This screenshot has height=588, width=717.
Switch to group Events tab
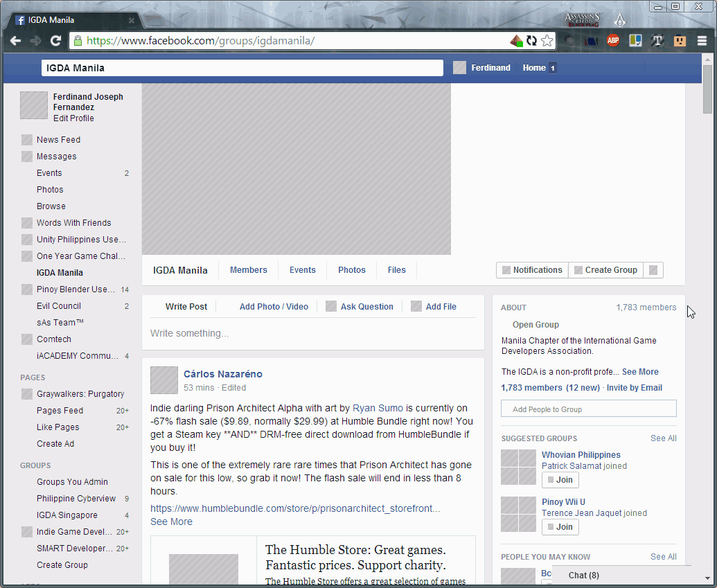coord(302,270)
